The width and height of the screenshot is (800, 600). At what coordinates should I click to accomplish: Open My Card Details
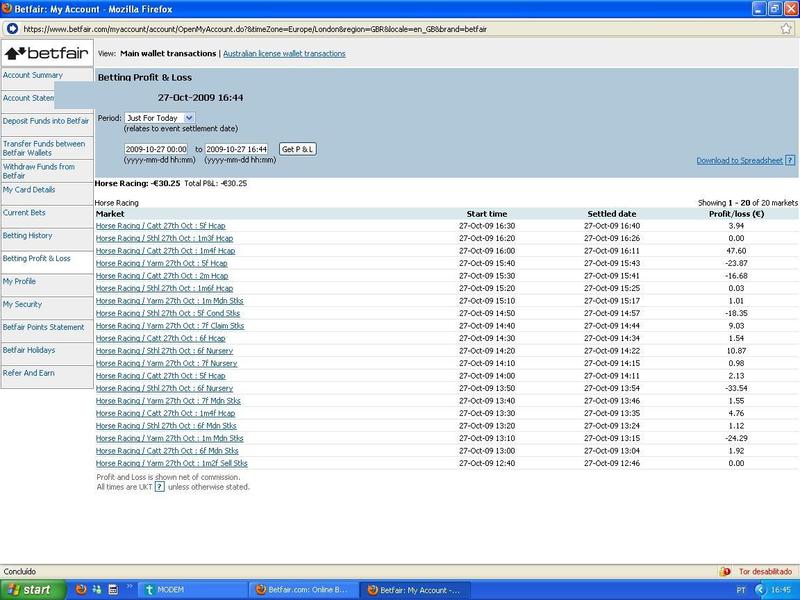click(29, 190)
